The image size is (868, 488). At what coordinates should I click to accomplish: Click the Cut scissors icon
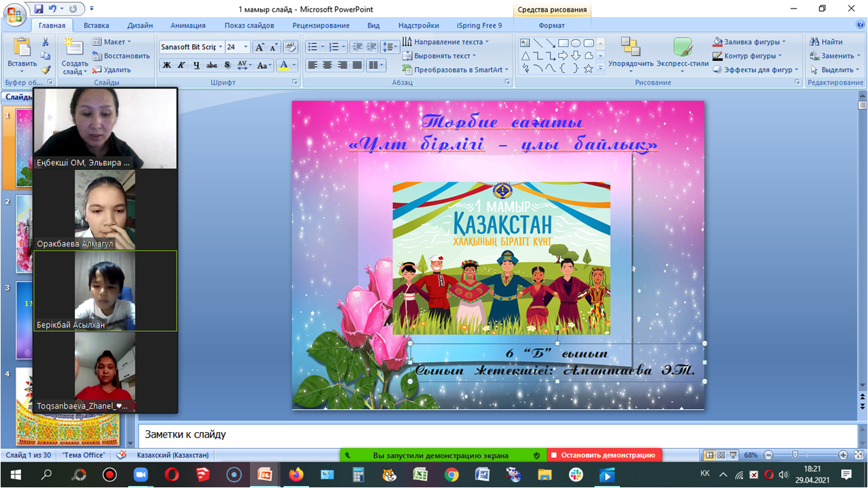45,43
